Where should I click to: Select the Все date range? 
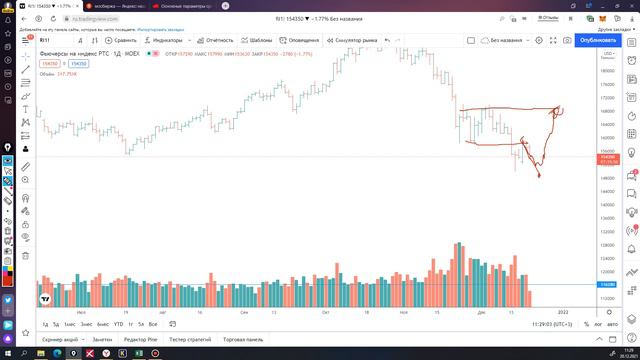coord(153,324)
